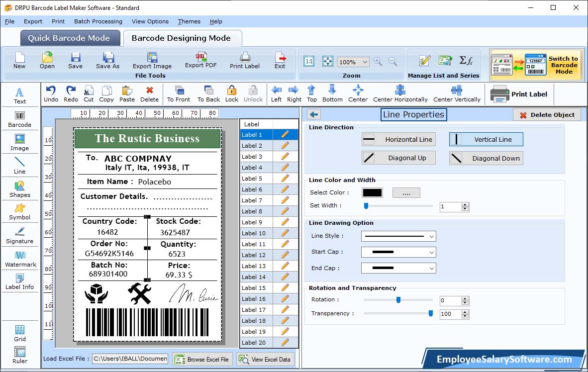Open the Excel series icon
588x372 pixels.
click(445, 60)
